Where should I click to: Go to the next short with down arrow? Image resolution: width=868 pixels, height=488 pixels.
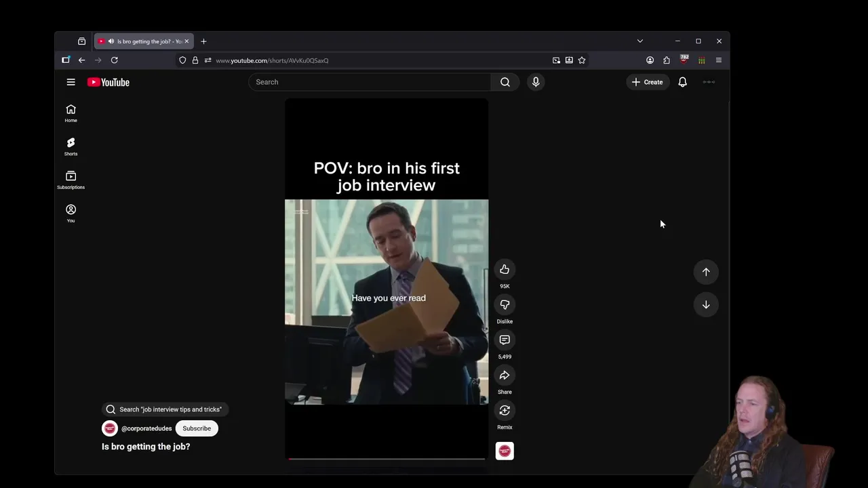pyautogui.click(x=706, y=304)
